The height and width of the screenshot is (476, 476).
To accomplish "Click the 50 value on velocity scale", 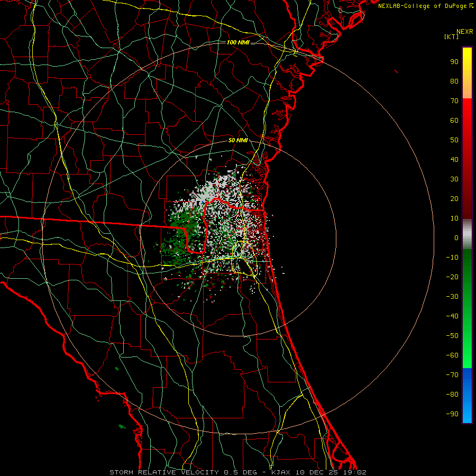I will pos(454,140).
